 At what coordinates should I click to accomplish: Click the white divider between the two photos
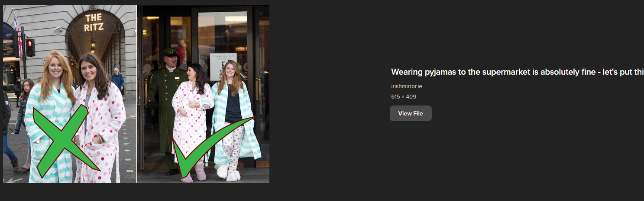point(137,94)
